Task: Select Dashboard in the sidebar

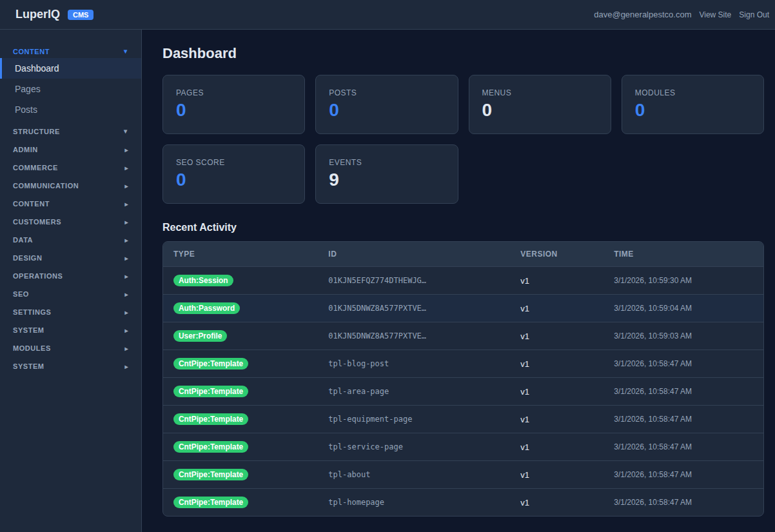Action: pyautogui.click(x=37, y=68)
